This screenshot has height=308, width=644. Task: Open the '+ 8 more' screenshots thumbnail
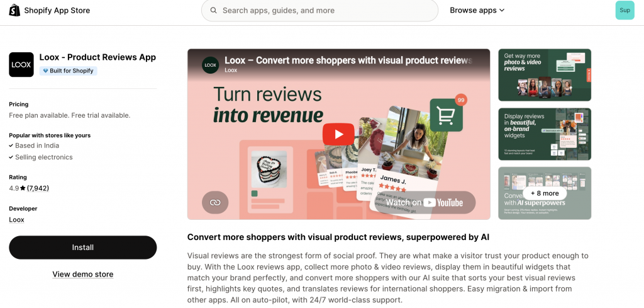[x=545, y=193]
